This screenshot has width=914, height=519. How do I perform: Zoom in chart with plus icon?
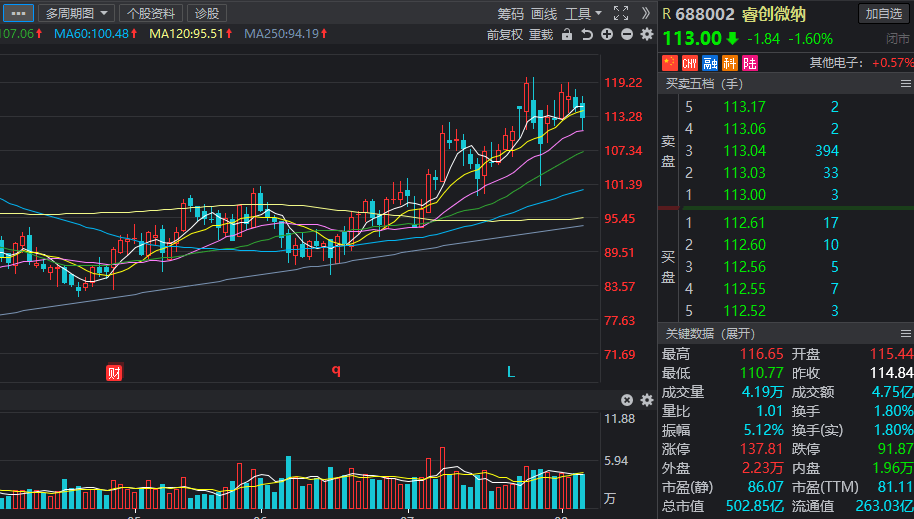(x=607, y=35)
